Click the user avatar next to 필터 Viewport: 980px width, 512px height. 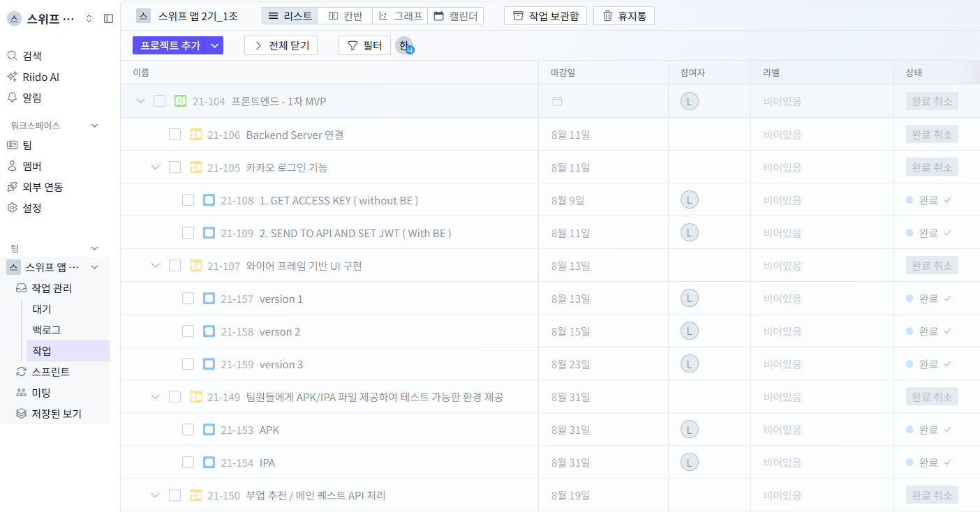click(404, 46)
